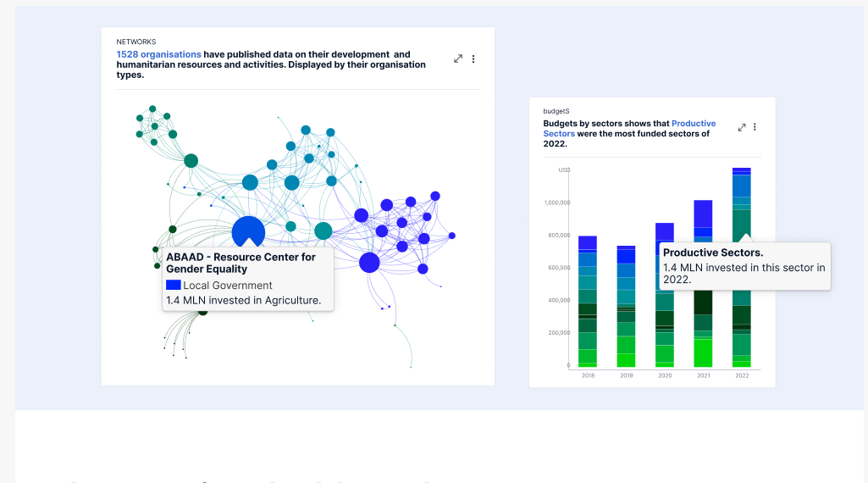Viewport: 868px width, 483px height.
Task: Follow the Productive Sectors link
Action: 629,129
